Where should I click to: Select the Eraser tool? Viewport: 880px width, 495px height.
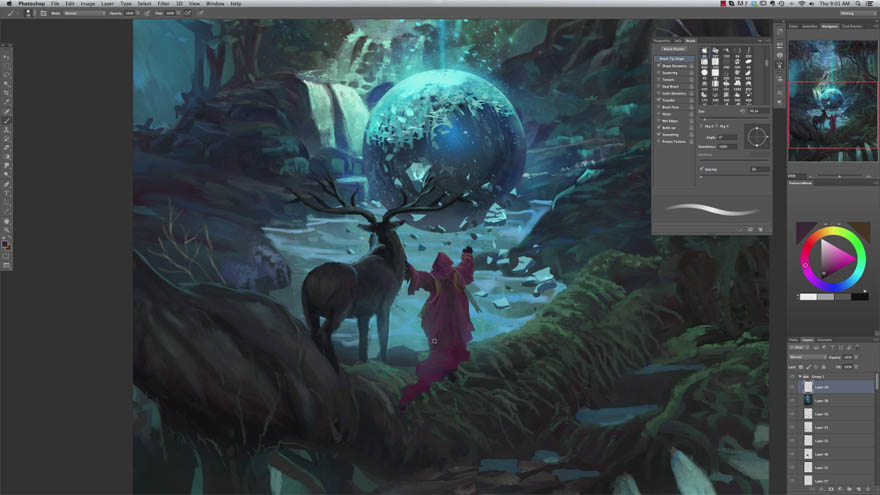[6, 148]
